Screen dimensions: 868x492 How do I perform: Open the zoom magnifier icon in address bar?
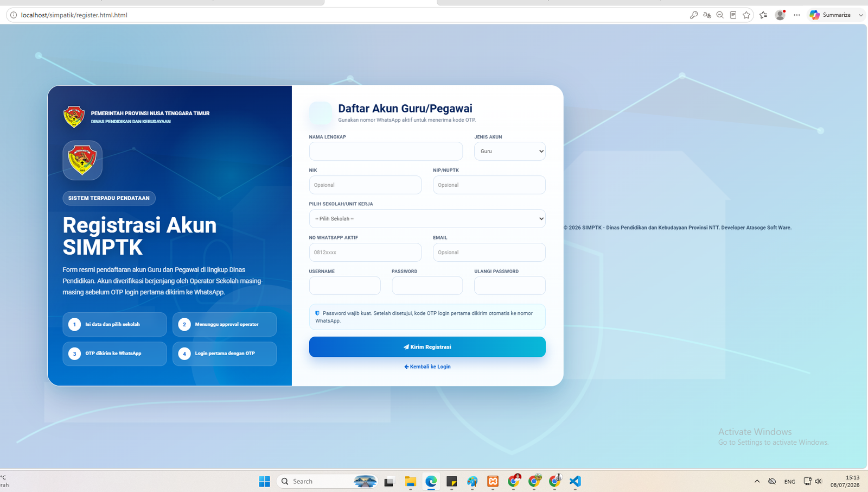(720, 15)
